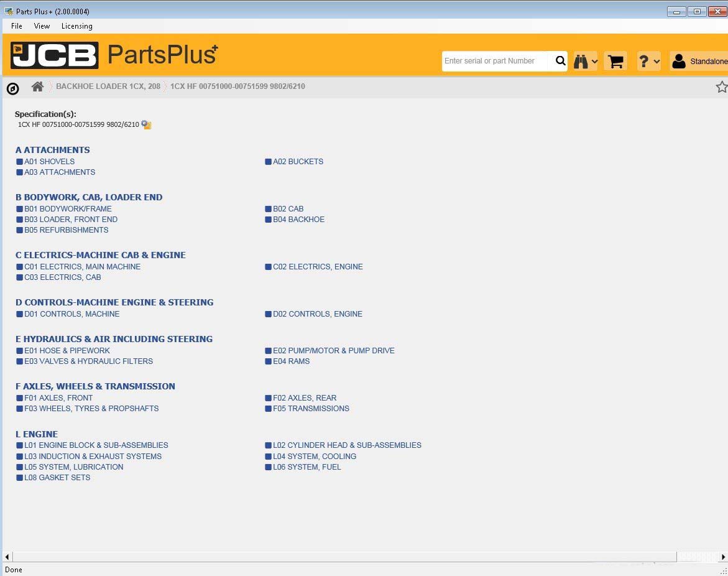
Task: Open B04 BACKHOE section
Action: 298,220
